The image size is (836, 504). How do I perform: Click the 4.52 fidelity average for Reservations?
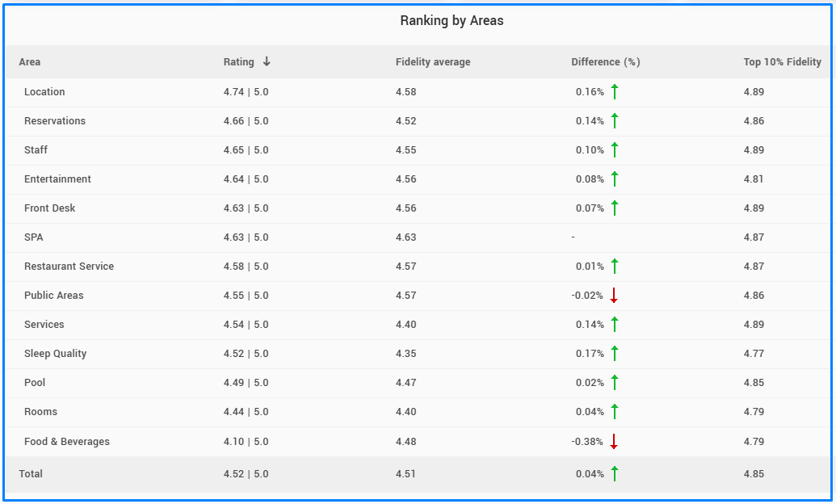click(x=405, y=121)
